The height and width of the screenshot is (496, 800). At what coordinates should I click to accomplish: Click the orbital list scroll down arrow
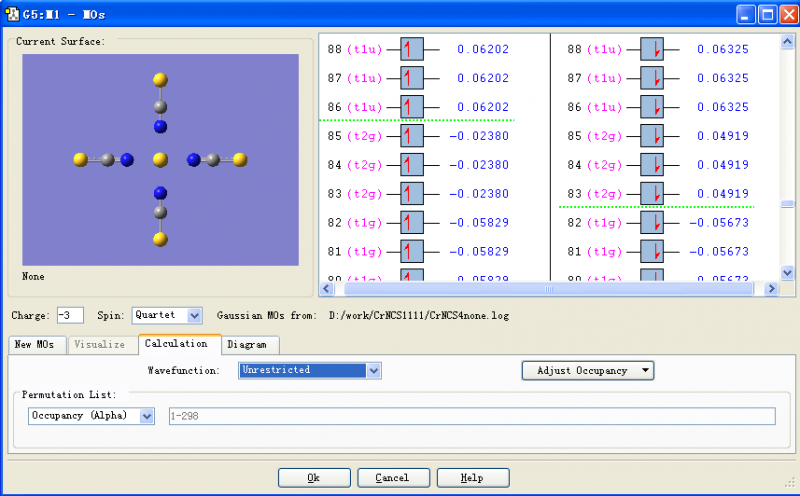(x=787, y=272)
